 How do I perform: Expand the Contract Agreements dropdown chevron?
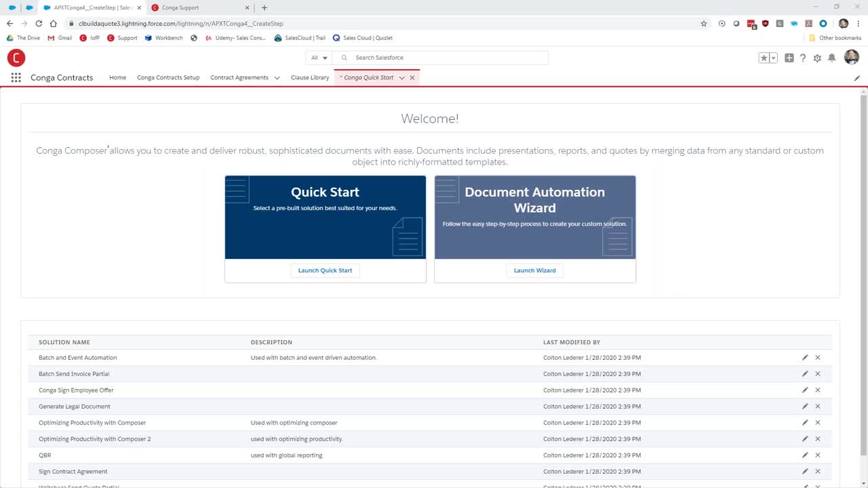click(277, 77)
